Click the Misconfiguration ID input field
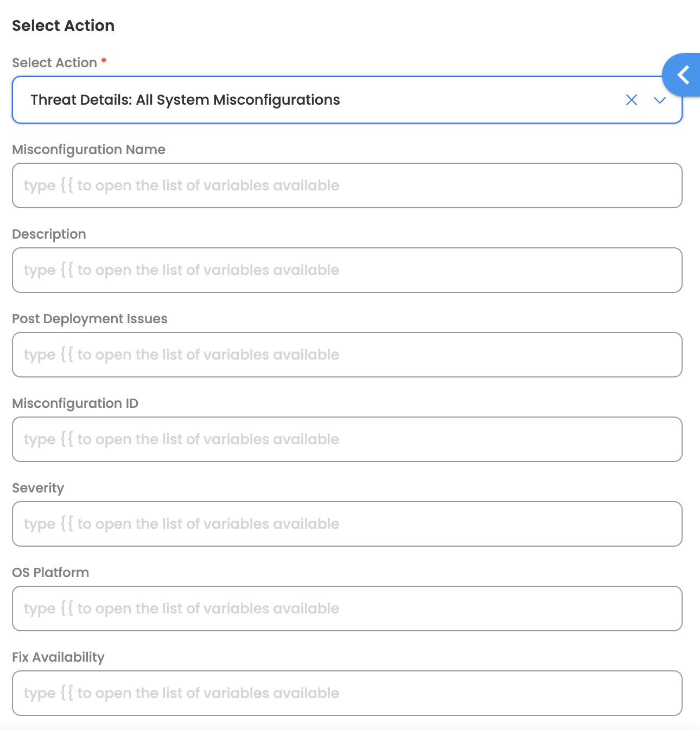Screen dimensions: 700x730 (x=347, y=439)
